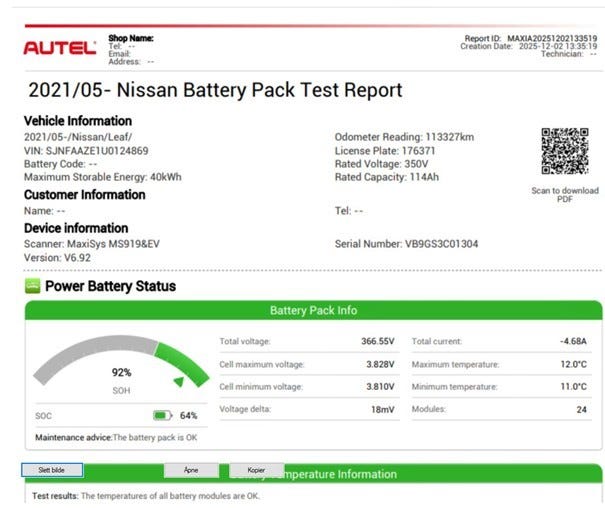
Task: Click the Voltage delta 18mV row
Action: pos(309,409)
